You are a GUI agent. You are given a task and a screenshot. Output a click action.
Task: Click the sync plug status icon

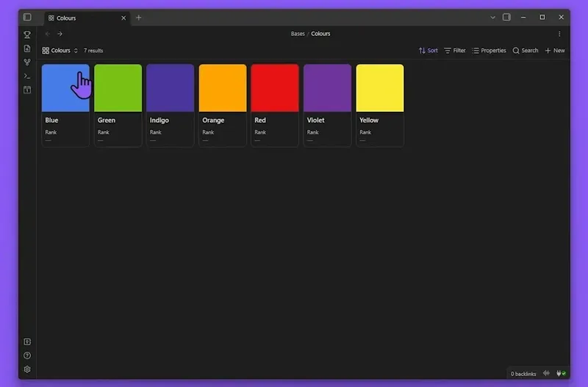coord(561,373)
